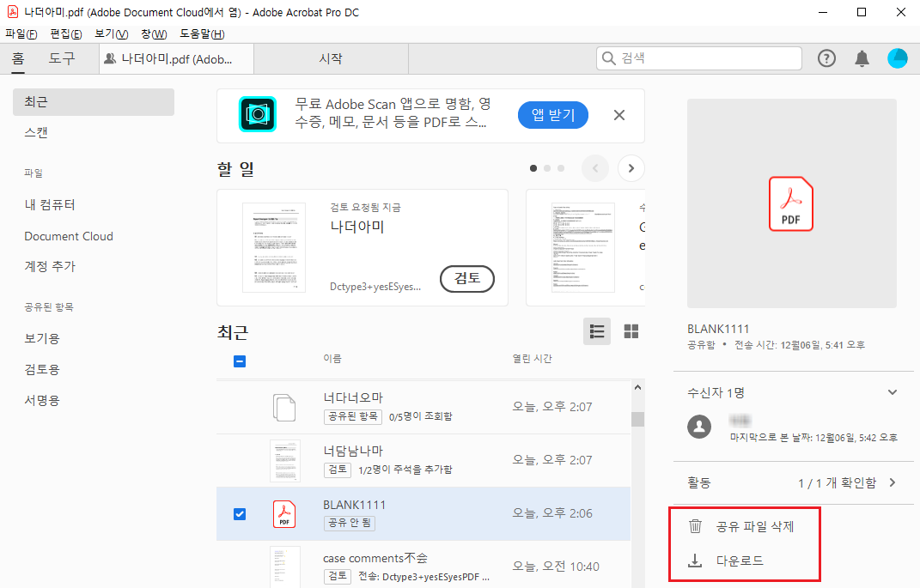Click case comments document thumbnail
The width and height of the screenshot is (920, 588).
pyautogui.click(x=285, y=567)
